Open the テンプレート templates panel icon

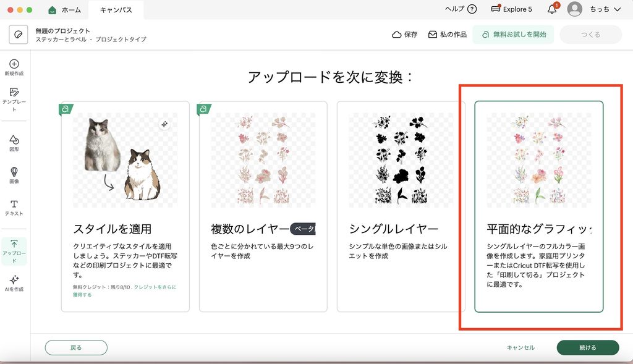point(14,93)
